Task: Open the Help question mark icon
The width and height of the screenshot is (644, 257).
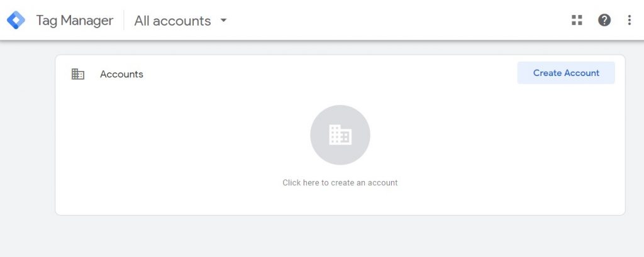Action: pos(604,20)
